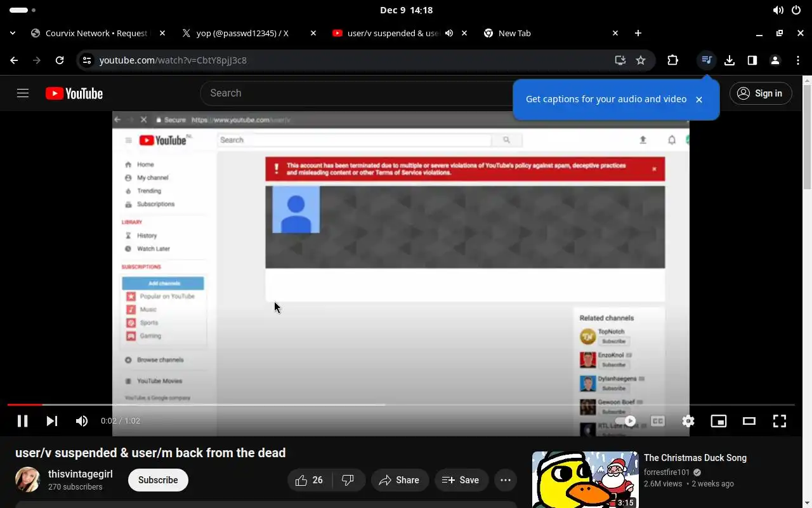Open system power menu
The image size is (812, 508).
[796, 10]
